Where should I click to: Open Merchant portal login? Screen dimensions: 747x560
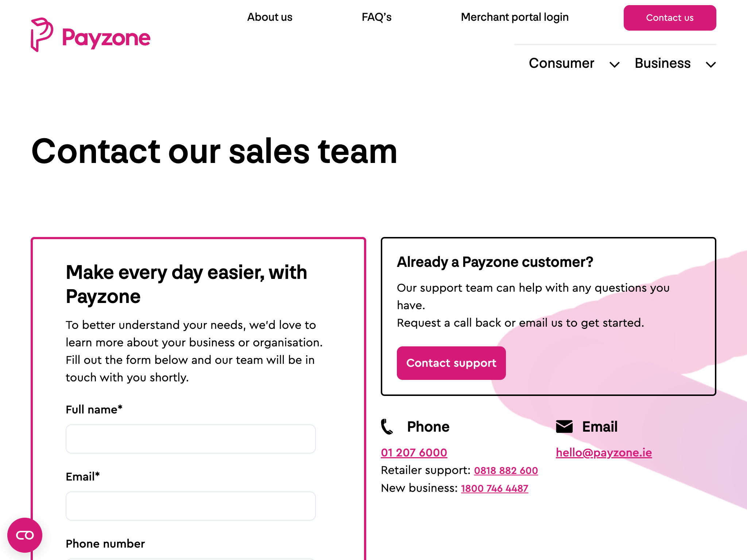[x=515, y=17]
